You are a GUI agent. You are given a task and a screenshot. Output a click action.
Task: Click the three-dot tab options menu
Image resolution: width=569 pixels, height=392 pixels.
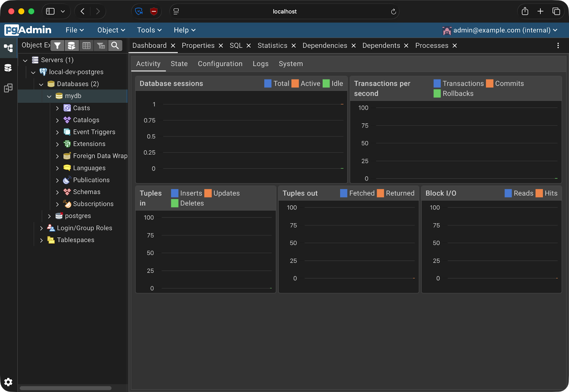click(558, 46)
